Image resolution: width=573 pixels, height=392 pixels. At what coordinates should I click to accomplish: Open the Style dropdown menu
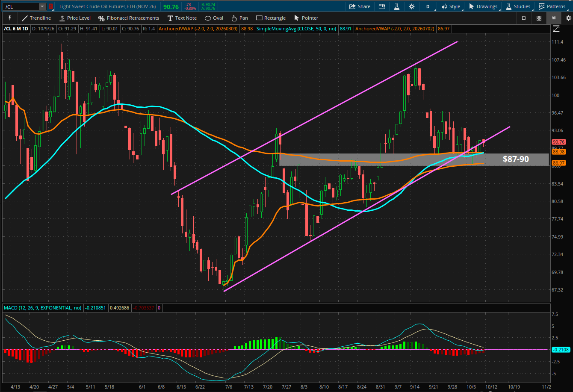pos(451,6)
